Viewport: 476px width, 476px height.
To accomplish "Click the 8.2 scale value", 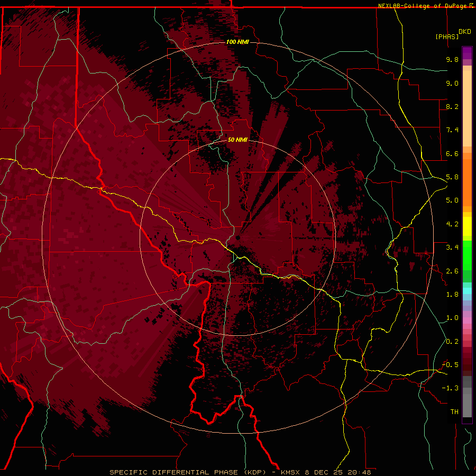I will pyautogui.click(x=452, y=106).
